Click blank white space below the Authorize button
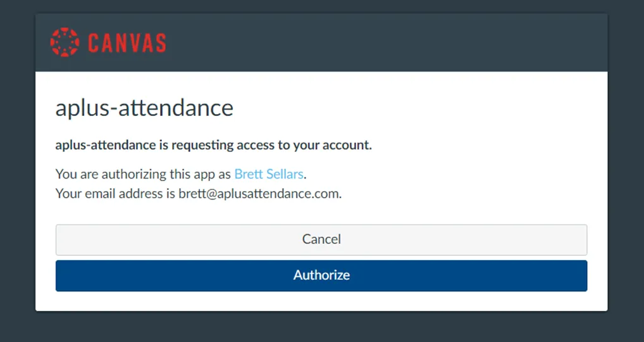The height and width of the screenshot is (342, 644). (321, 301)
